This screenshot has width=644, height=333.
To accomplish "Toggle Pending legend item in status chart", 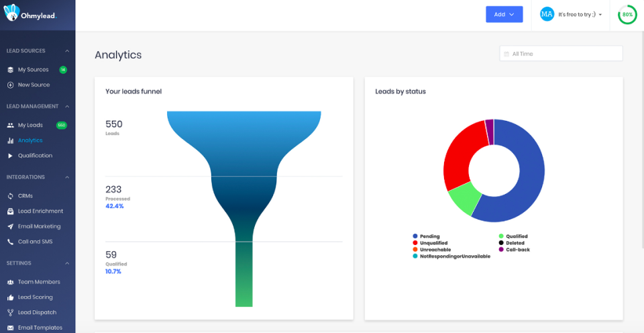I will click(x=427, y=236).
